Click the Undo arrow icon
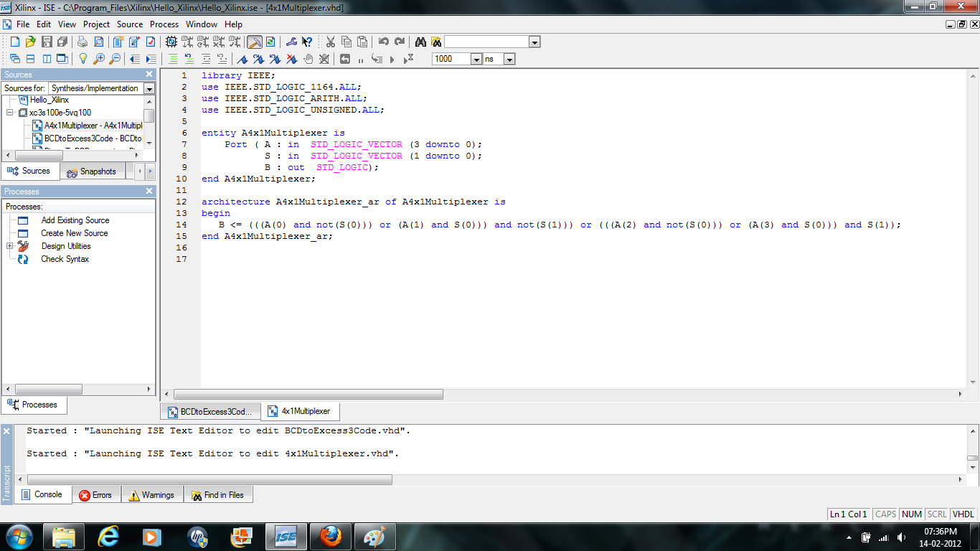 383,42
